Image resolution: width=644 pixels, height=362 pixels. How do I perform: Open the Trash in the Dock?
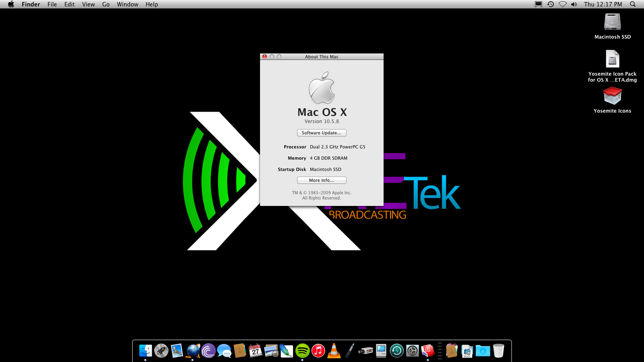[498, 351]
